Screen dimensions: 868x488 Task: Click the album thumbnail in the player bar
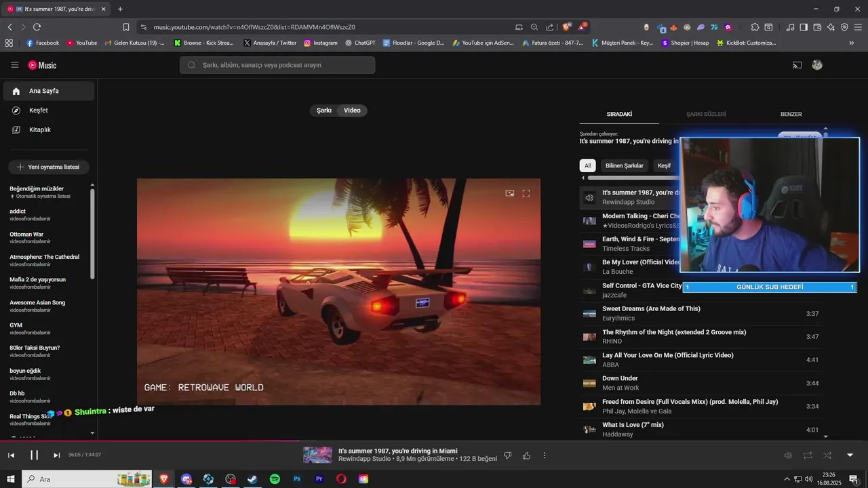(x=317, y=455)
